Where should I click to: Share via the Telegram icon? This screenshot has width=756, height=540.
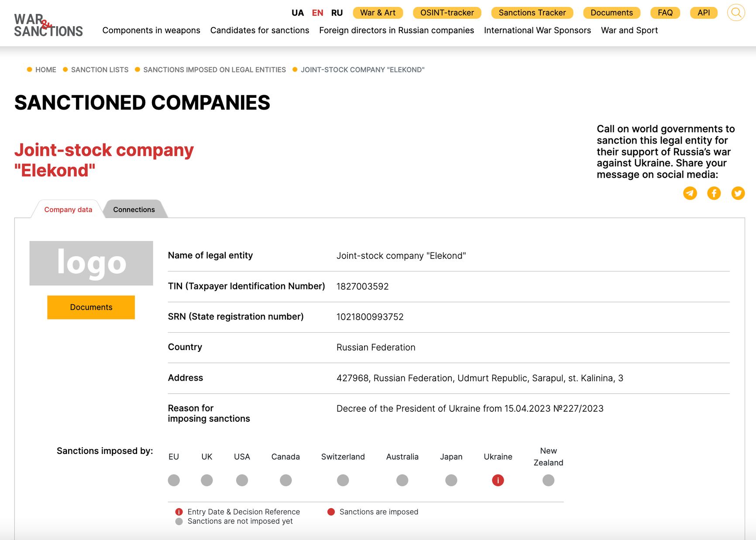click(690, 193)
